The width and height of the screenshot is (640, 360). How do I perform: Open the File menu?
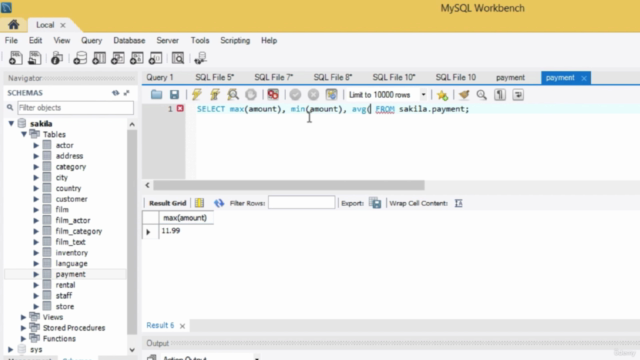pos(11,40)
